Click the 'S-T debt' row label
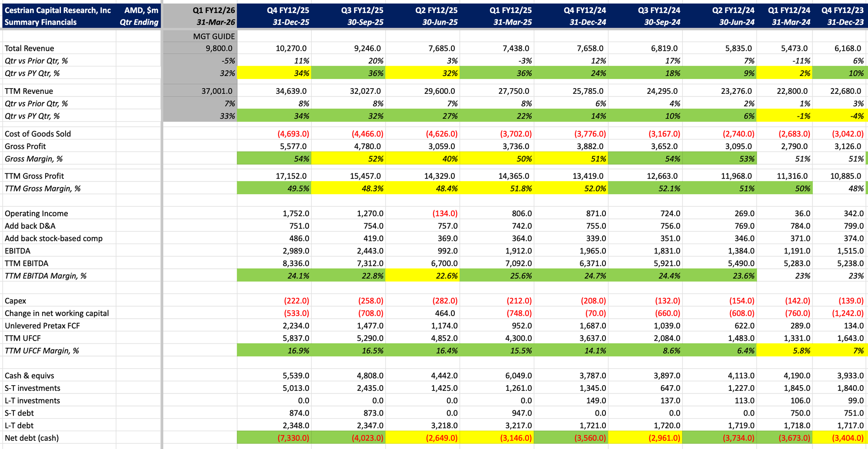Image resolution: width=868 pixels, height=449 pixels. (19, 413)
